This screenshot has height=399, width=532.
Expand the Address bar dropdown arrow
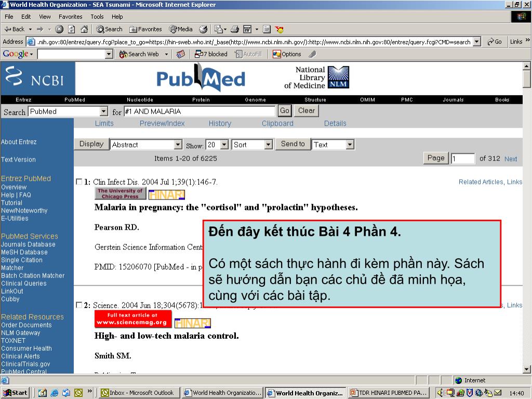click(477, 42)
